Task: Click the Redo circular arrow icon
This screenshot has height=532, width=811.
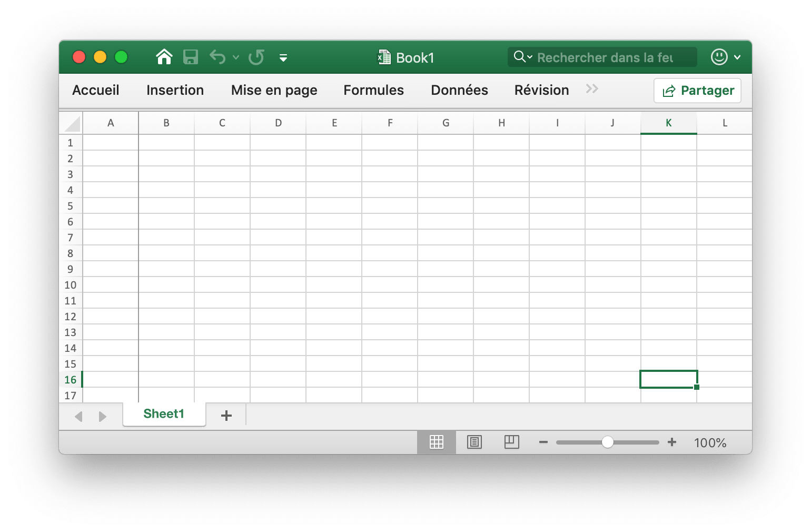Action: pyautogui.click(x=256, y=57)
